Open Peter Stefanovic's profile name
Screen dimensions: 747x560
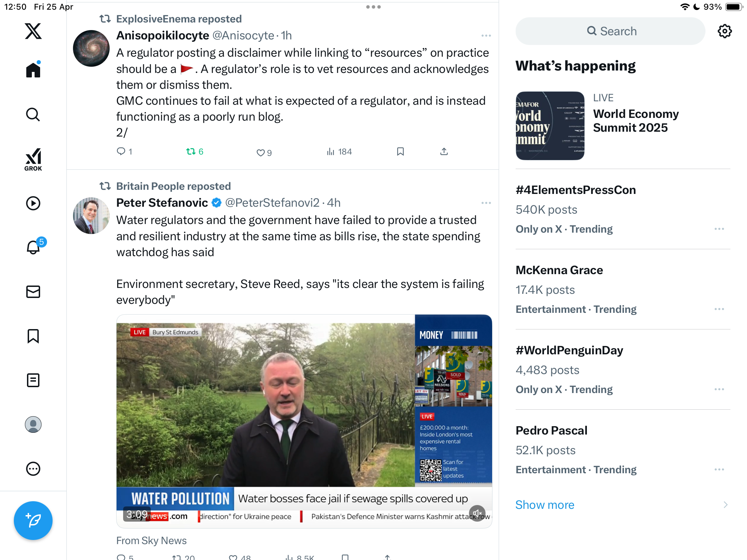[x=162, y=203]
